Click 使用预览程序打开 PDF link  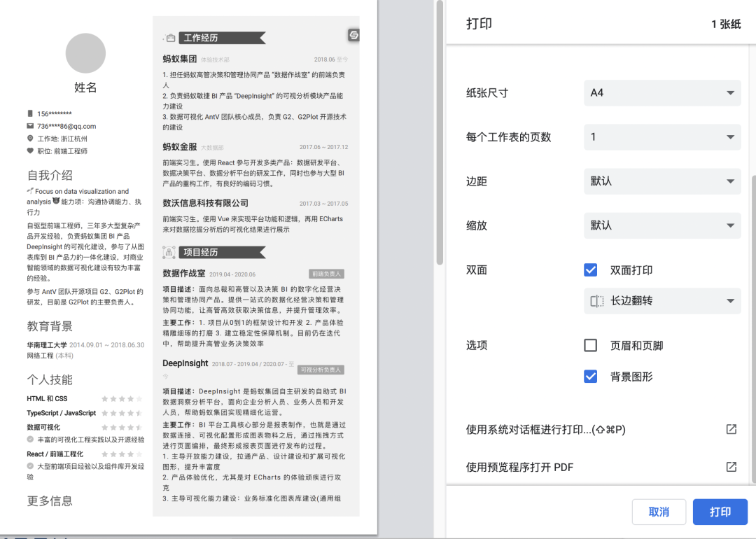coord(519,467)
